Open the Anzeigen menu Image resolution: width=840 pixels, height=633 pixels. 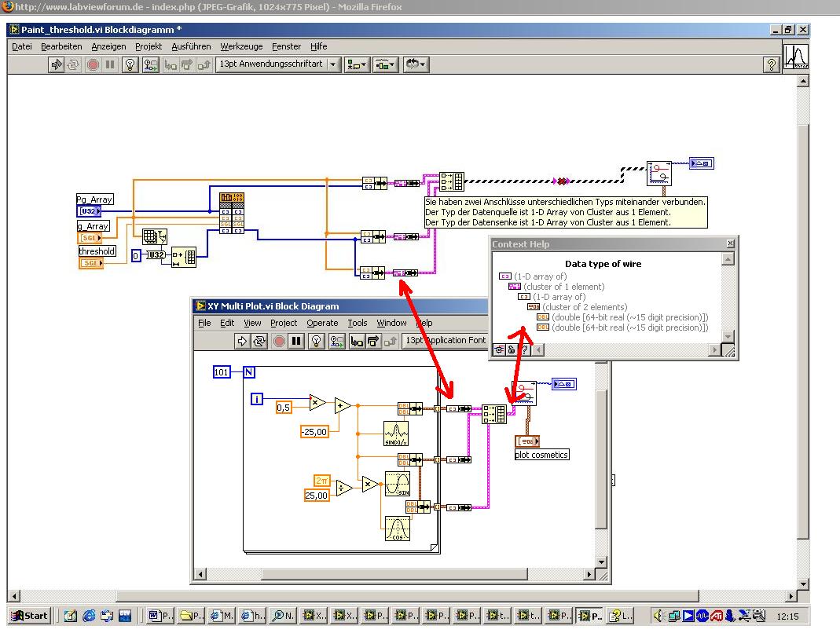tap(108, 46)
